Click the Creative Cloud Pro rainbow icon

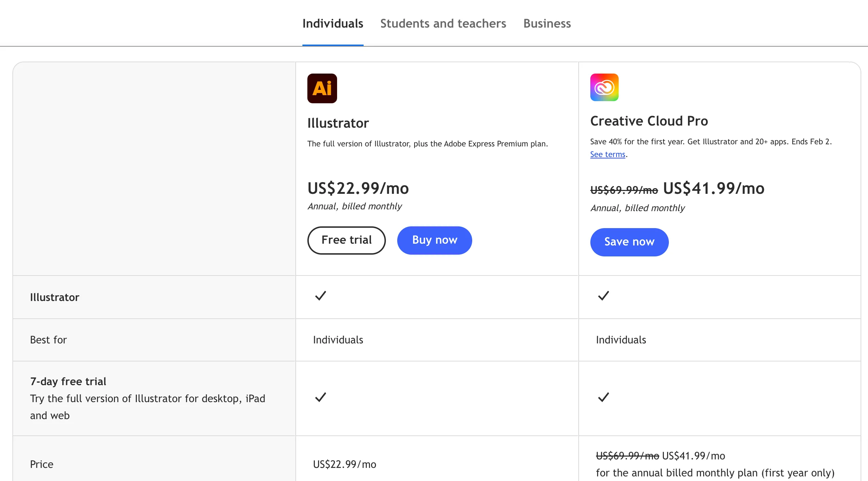(x=604, y=87)
